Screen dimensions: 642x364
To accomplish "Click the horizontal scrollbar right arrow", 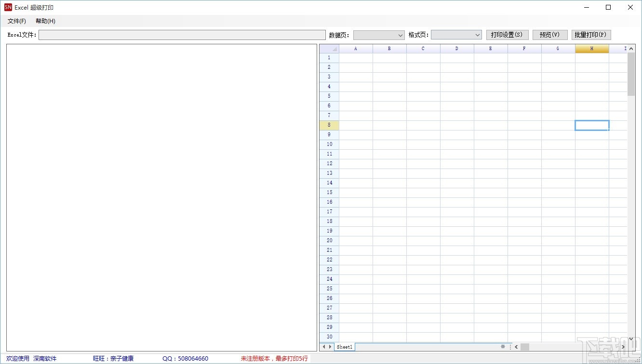I will pos(623,347).
